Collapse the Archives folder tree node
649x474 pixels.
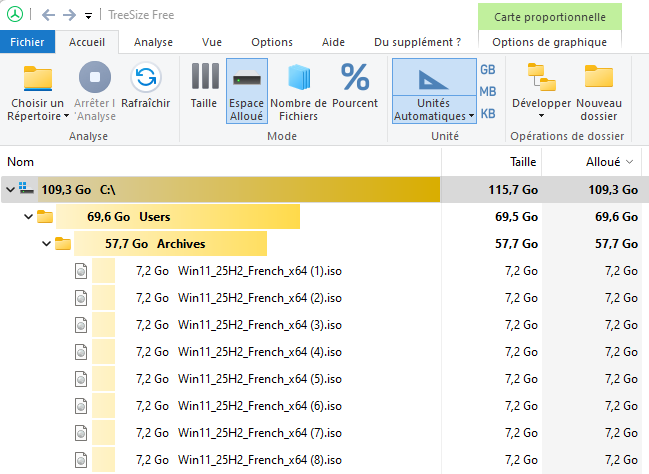click(x=46, y=243)
